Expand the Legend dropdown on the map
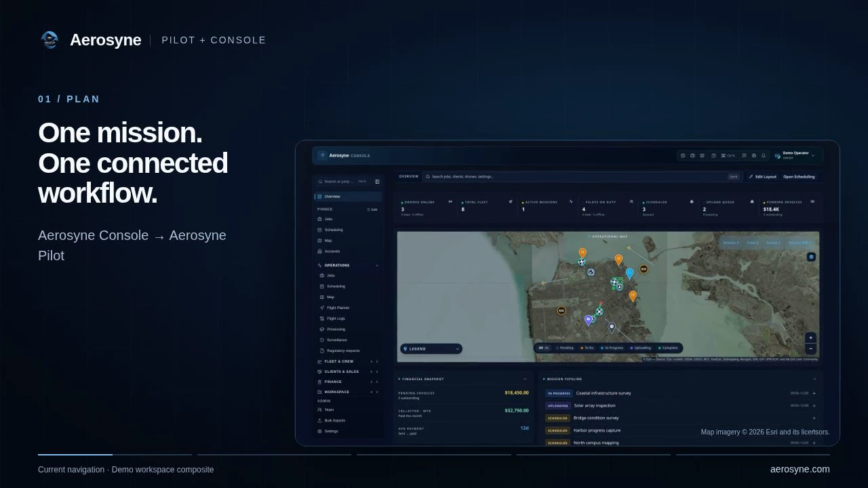 [431, 348]
